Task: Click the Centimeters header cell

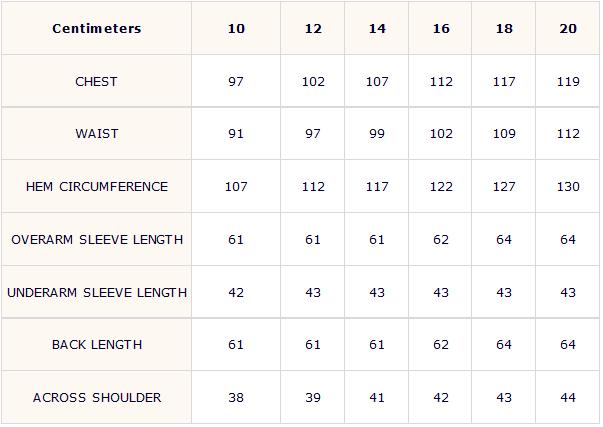Action: pyautogui.click(x=97, y=28)
